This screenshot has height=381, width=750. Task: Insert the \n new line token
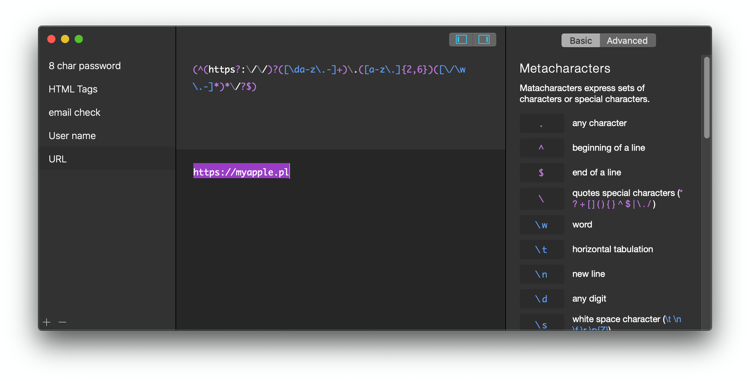coord(541,274)
